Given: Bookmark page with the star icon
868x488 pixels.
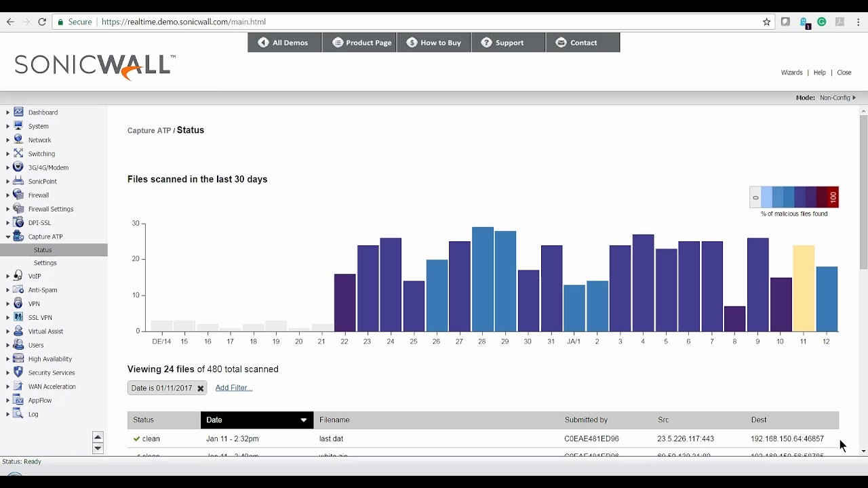Looking at the screenshot, I should click(x=767, y=22).
